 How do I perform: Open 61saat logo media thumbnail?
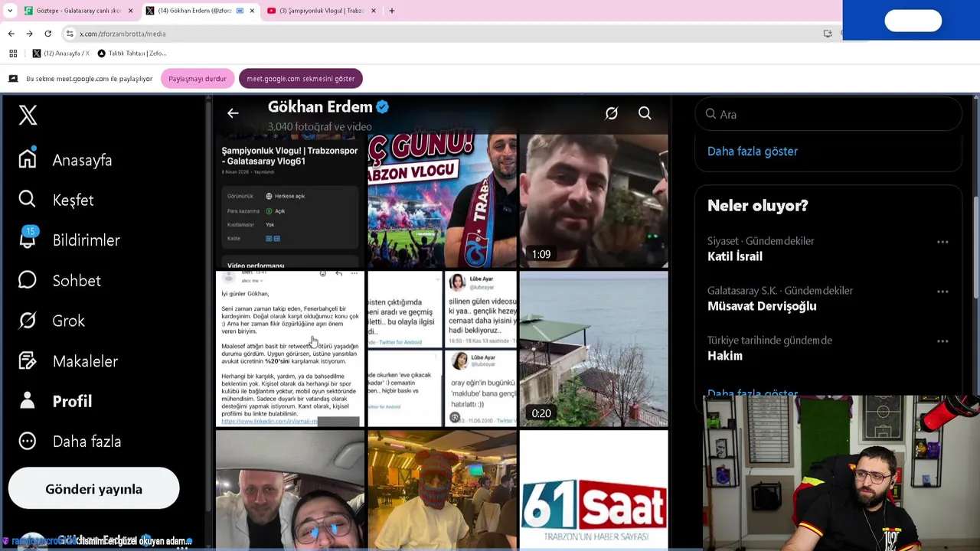click(x=593, y=490)
